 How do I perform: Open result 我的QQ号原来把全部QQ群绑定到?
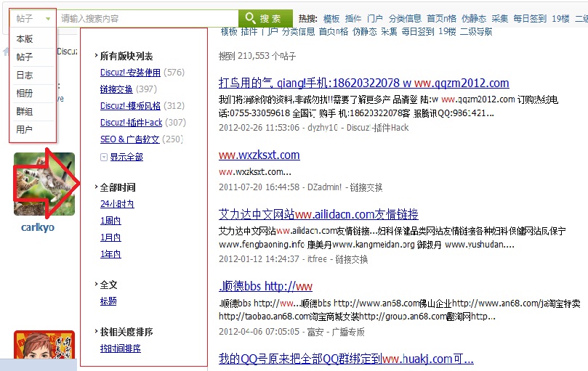pyautogui.click(x=346, y=359)
